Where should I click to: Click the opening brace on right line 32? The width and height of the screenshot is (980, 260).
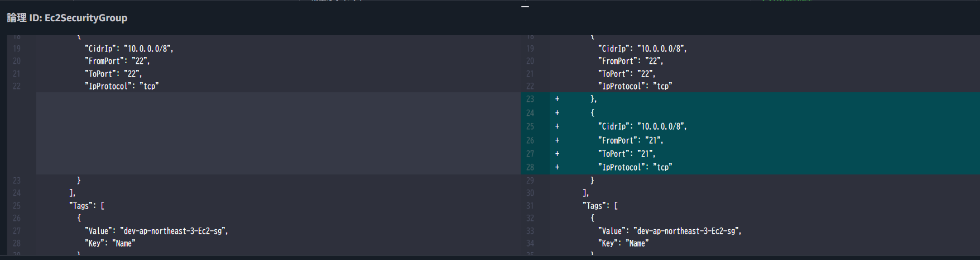click(x=592, y=218)
